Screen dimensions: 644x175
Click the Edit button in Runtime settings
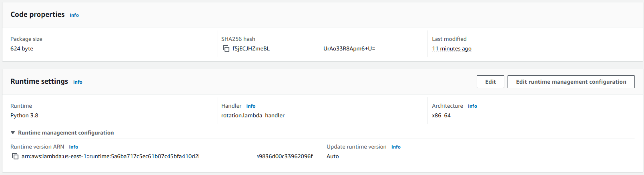coord(490,82)
